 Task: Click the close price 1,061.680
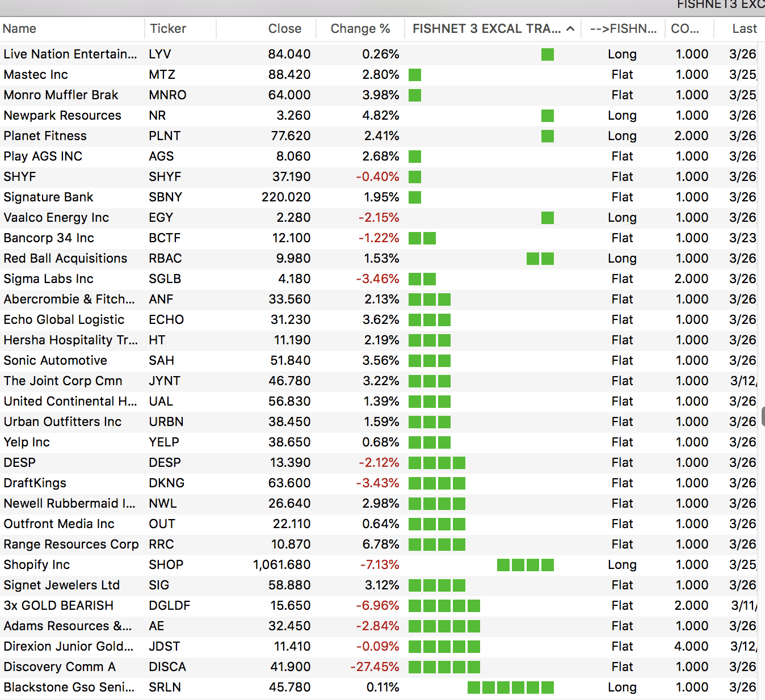(282, 565)
